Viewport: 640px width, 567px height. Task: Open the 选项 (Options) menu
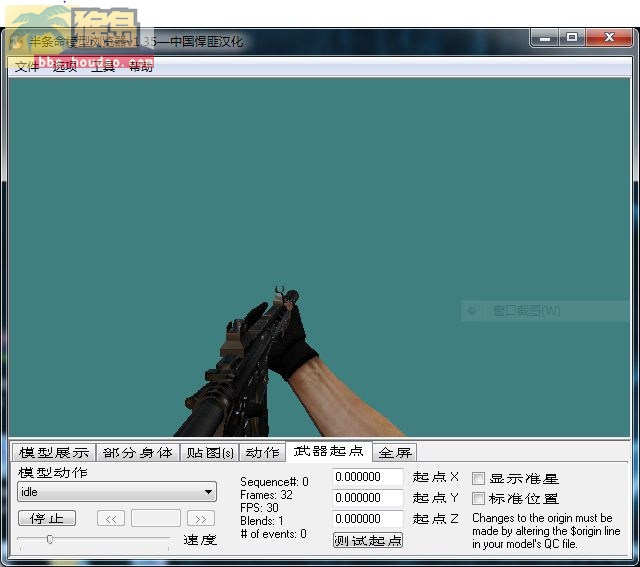[65, 66]
